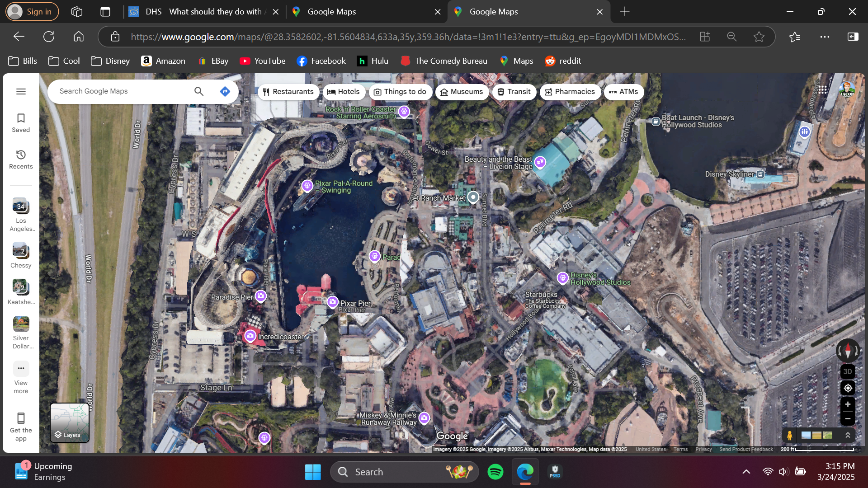Click the Incredicoaster marker
Viewport: 868px width, 488px height.
(x=250, y=336)
